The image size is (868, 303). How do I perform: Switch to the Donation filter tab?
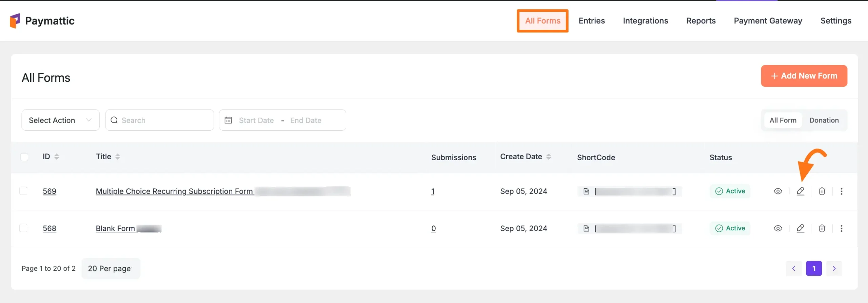pos(824,120)
